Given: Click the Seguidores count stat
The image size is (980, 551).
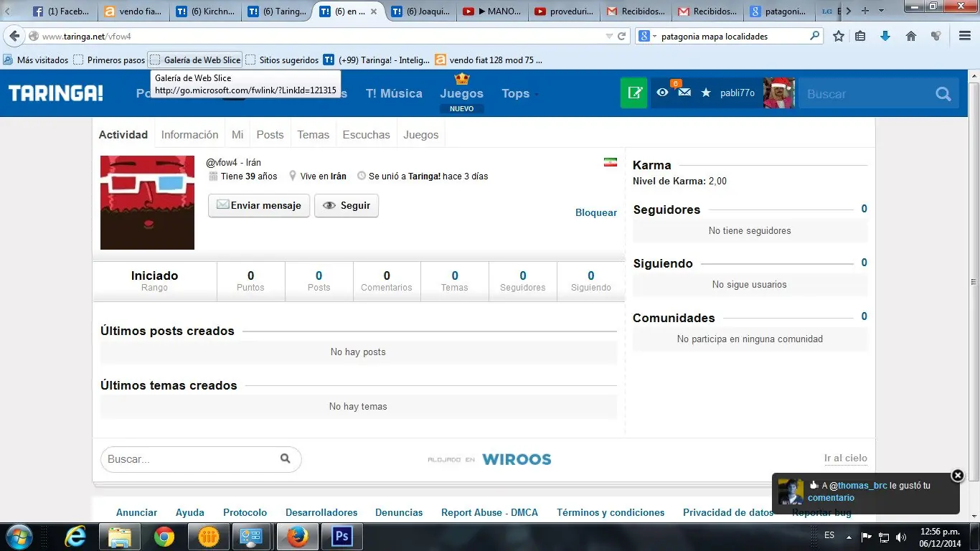Looking at the screenshot, I should point(522,281).
